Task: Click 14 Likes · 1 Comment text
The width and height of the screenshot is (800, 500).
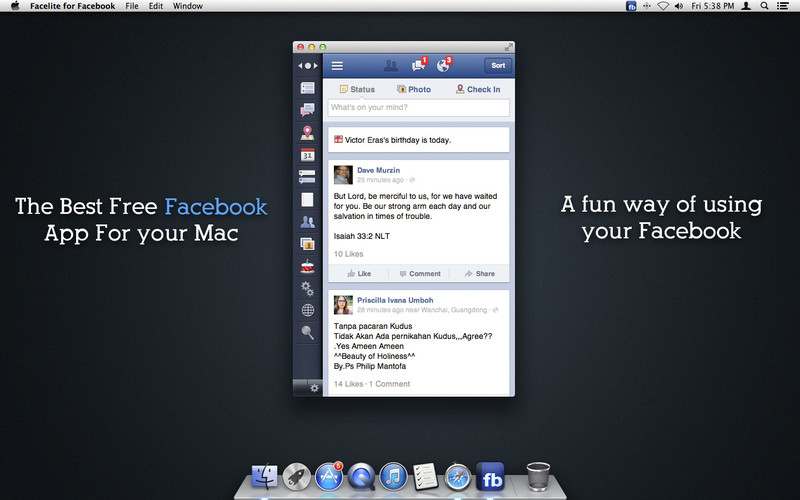Action: 371,384
